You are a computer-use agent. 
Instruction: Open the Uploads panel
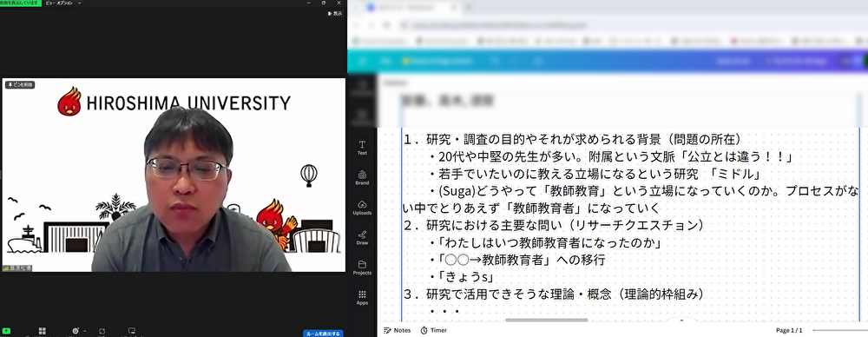click(x=362, y=208)
